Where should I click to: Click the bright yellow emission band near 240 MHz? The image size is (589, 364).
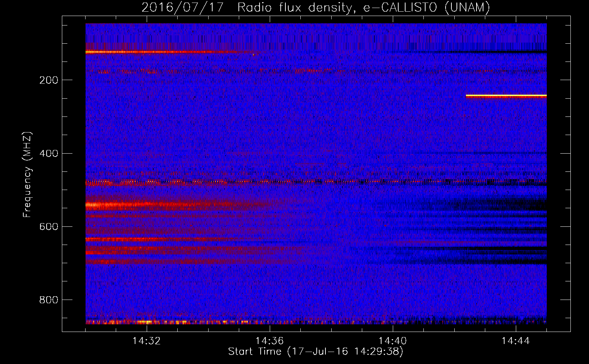(506, 96)
